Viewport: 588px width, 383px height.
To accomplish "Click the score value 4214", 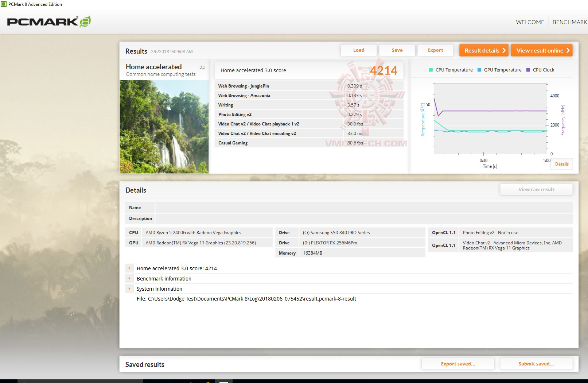I will click(383, 70).
